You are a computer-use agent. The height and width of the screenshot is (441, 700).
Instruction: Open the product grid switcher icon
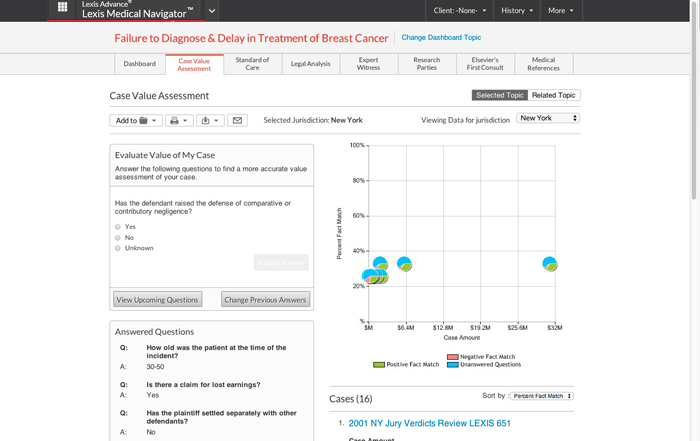coord(62,7)
